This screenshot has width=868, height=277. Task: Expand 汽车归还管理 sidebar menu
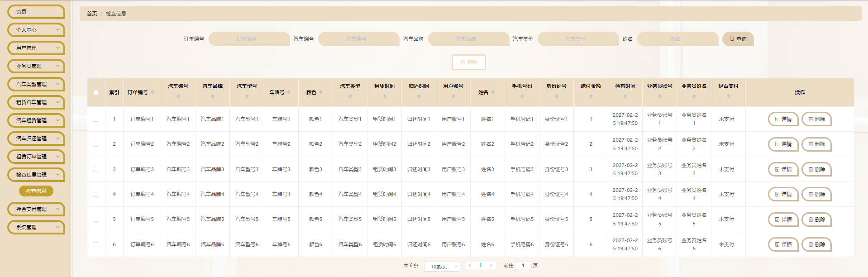click(36, 138)
